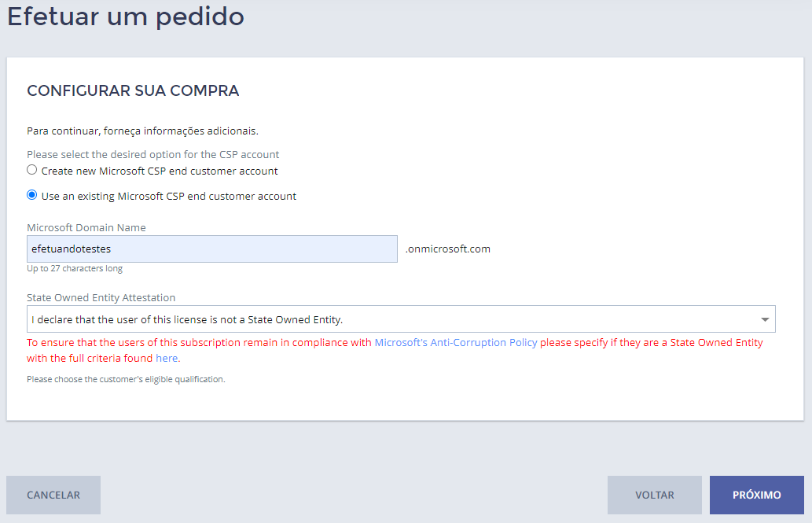812x523 pixels.
Task: Follow the 'here' link for full criteria
Action: (x=167, y=358)
